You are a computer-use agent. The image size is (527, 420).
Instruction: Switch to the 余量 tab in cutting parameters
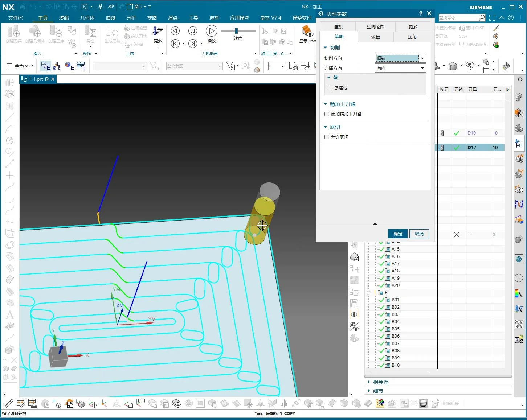click(x=375, y=36)
